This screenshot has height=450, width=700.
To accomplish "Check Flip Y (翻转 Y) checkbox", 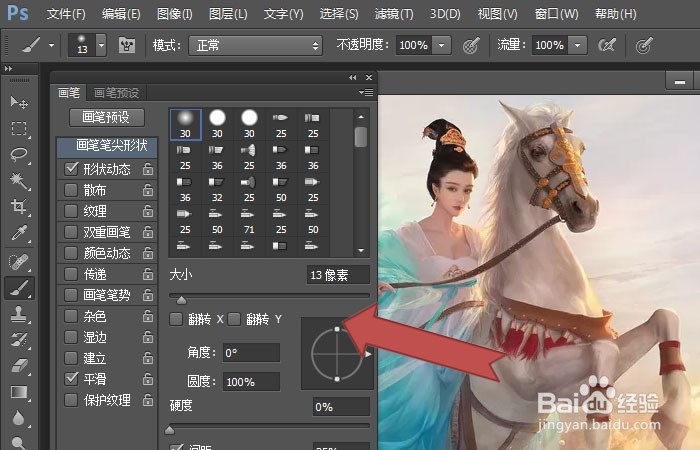I will [234, 319].
